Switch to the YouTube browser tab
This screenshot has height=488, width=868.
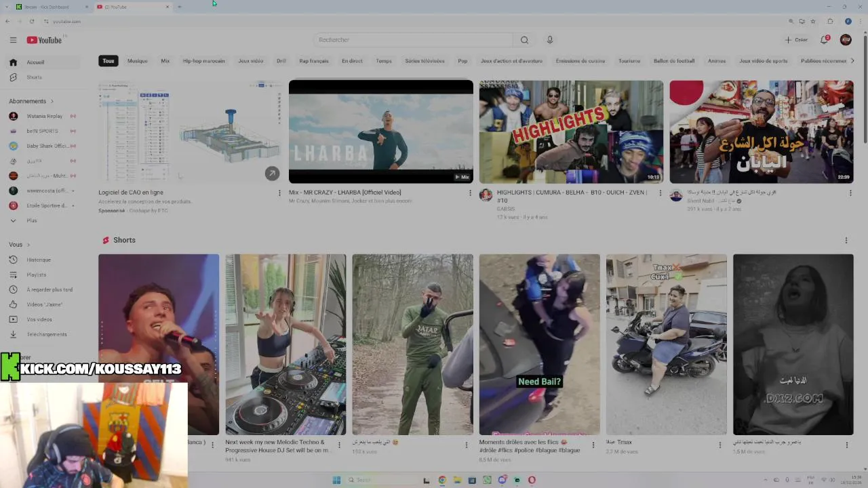(x=133, y=7)
